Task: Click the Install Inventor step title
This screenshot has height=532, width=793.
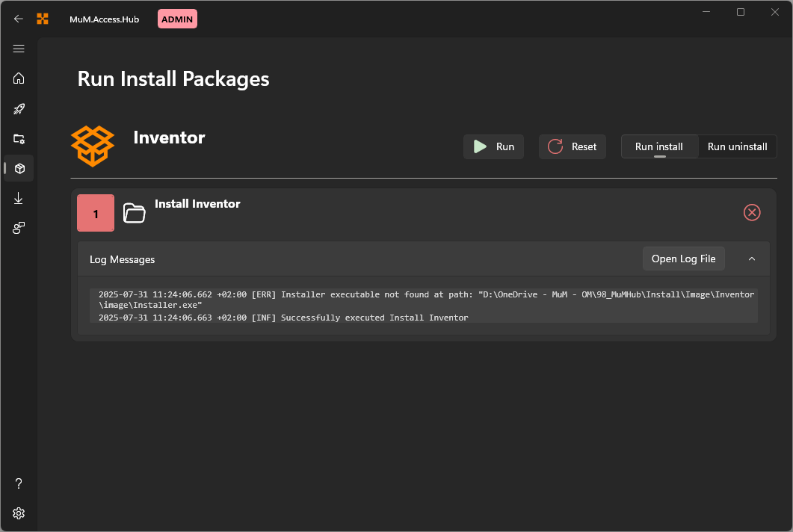Action: [x=197, y=204]
